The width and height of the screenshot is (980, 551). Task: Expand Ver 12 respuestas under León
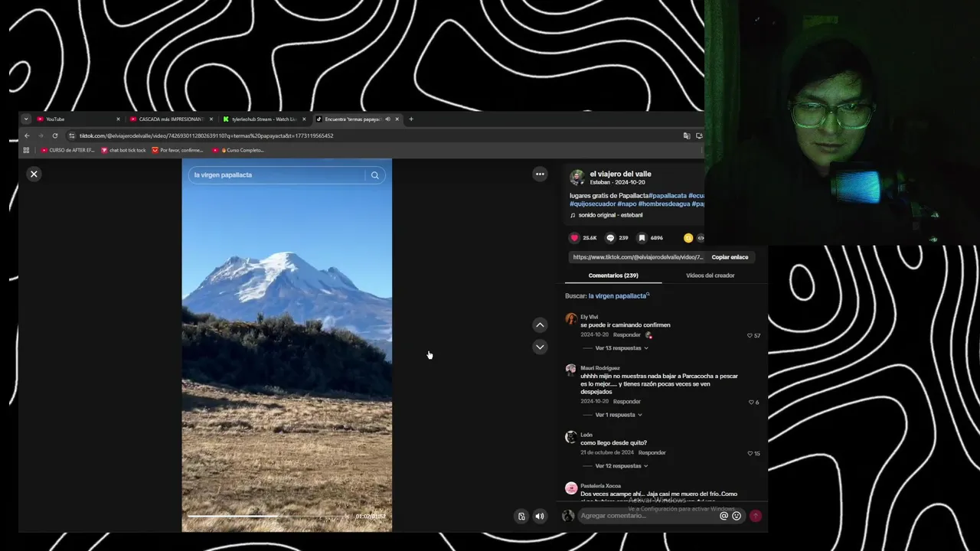pos(622,466)
